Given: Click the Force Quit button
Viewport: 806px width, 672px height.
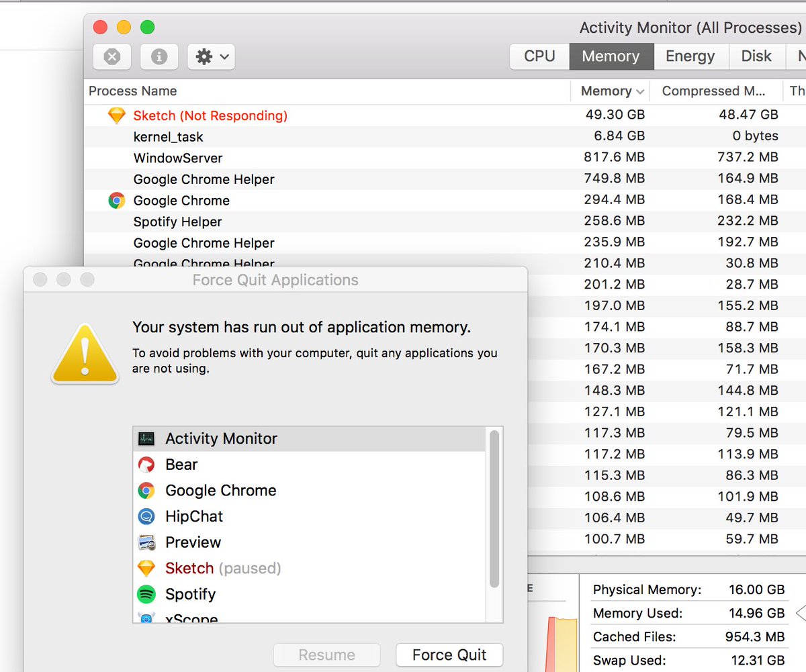Looking at the screenshot, I should (449, 655).
